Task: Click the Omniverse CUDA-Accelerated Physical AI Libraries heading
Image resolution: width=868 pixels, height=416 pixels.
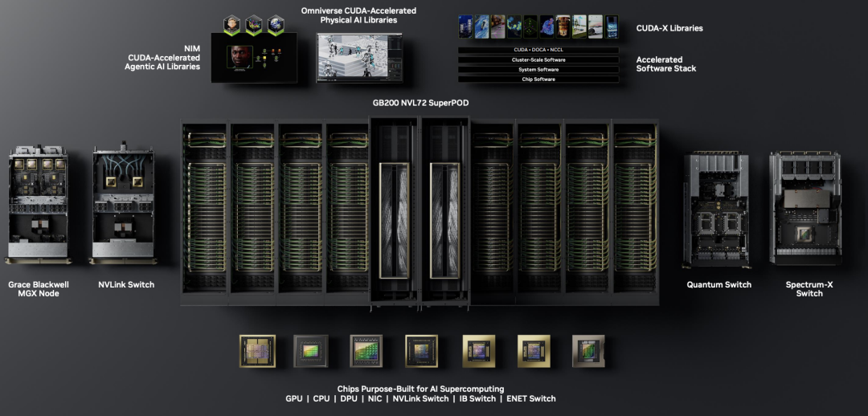Action: [x=358, y=15]
